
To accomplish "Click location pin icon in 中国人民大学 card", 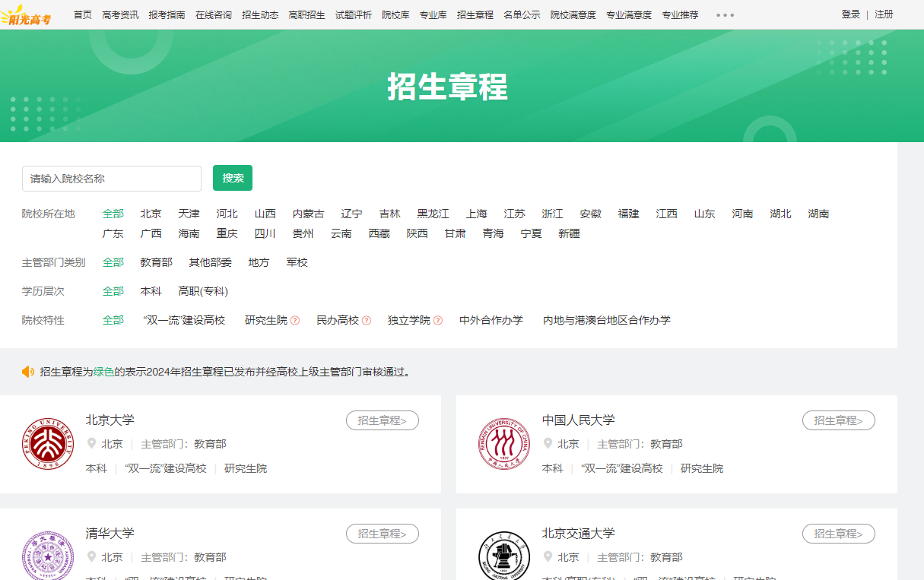I will point(548,443).
